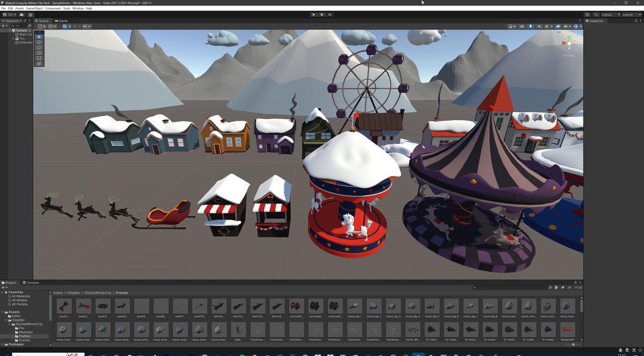Screen dimensions: 644x356
Task: Click the Play button
Action: click(313, 14)
